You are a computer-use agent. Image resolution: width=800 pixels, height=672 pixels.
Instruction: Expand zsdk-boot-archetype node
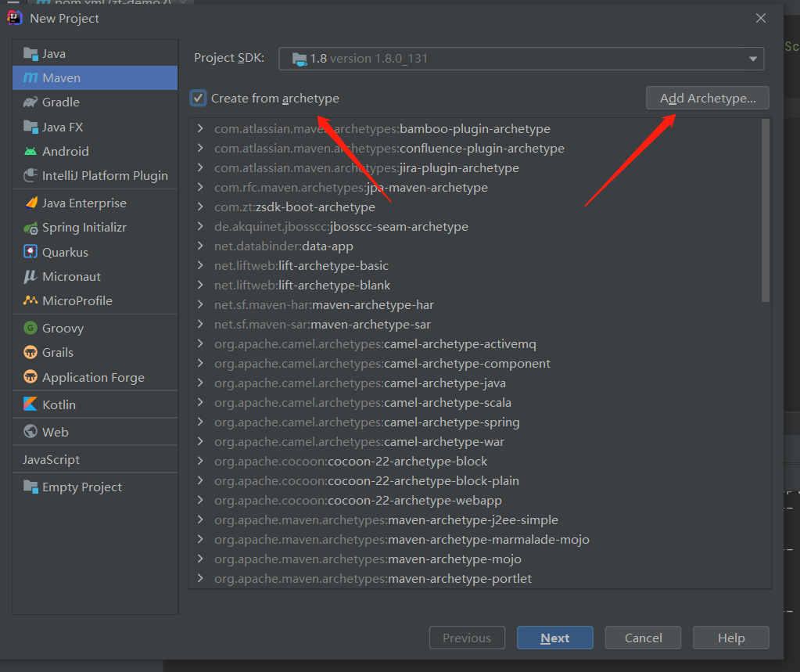(200, 207)
